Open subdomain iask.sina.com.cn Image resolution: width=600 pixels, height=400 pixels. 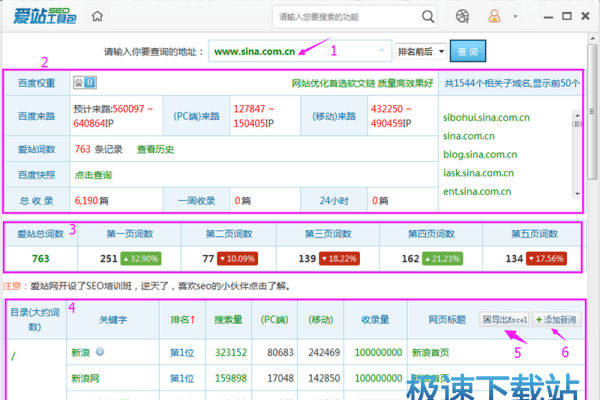[x=478, y=173]
